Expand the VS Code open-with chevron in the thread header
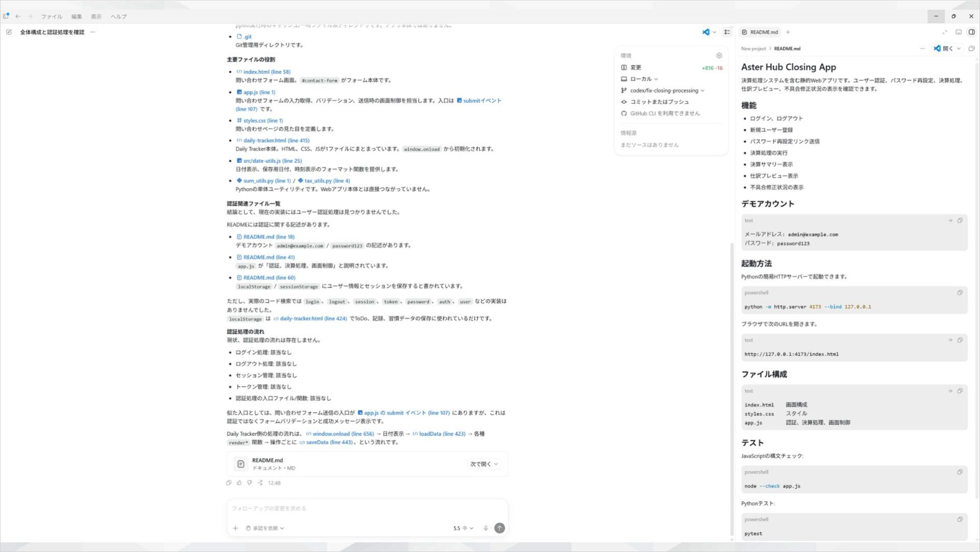 pyautogui.click(x=714, y=32)
